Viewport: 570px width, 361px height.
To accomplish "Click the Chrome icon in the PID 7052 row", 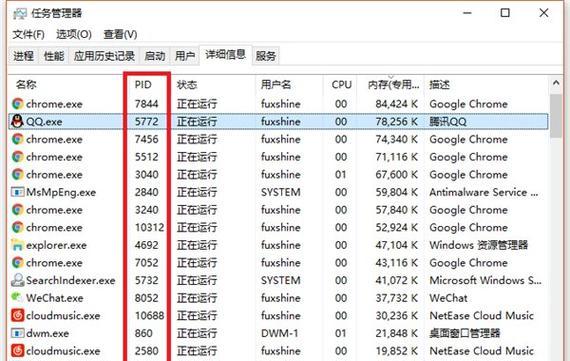I will 17,262.
